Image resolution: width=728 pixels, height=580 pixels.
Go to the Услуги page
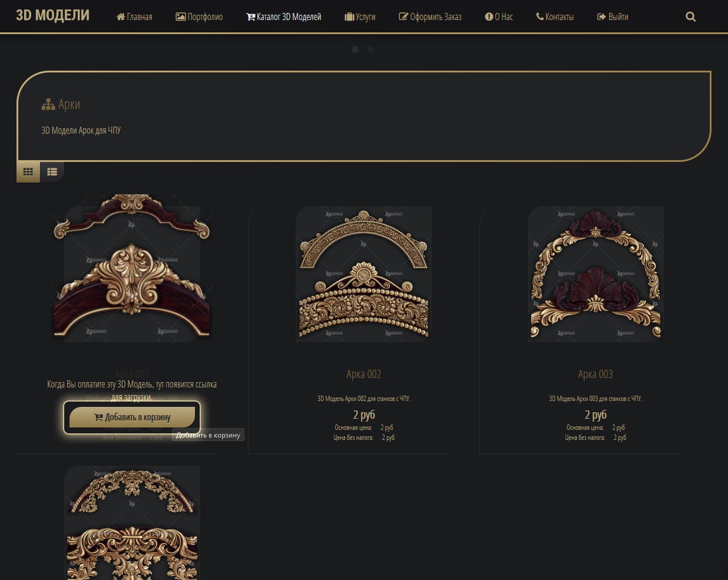pyautogui.click(x=360, y=17)
